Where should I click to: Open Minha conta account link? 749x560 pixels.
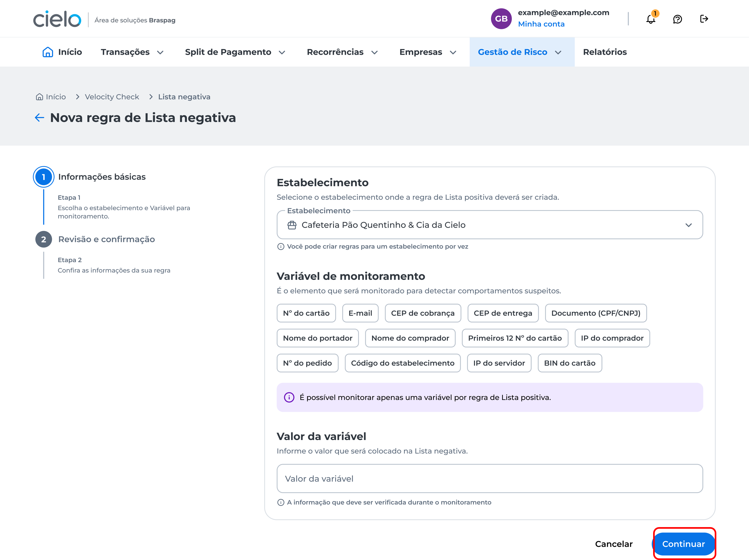(541, 24)
